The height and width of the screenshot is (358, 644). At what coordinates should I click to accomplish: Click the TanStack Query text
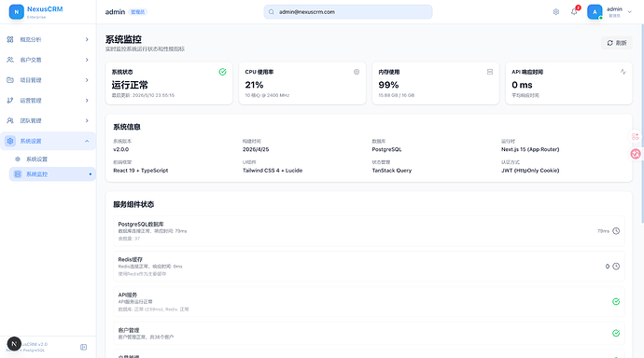click(392, 171)
